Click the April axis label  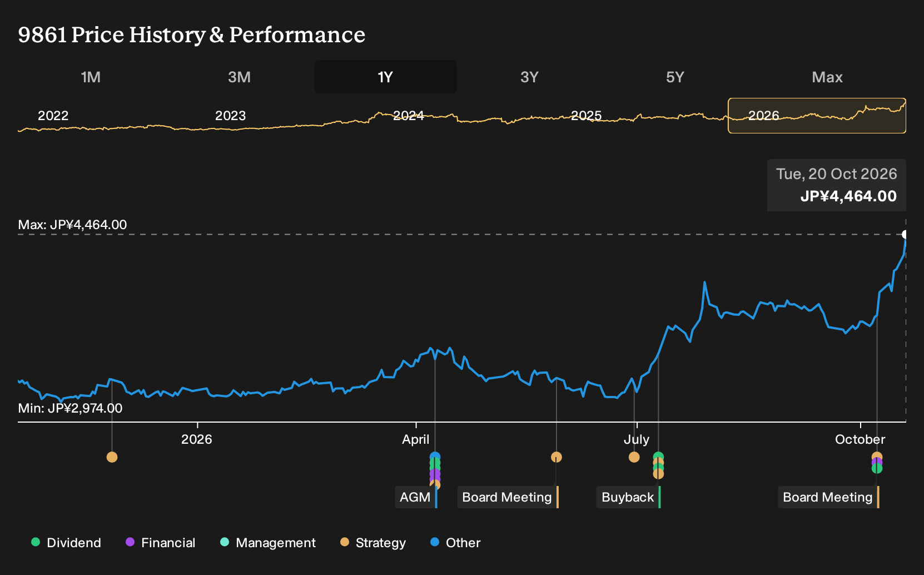click(x=415, y=439)
